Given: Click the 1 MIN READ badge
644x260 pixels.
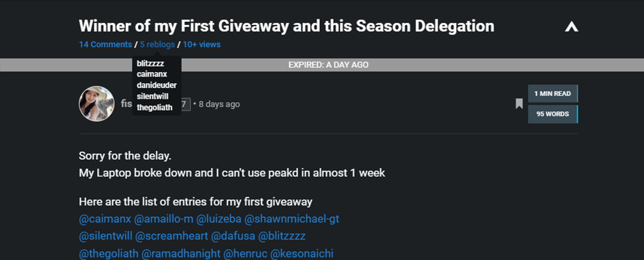Looking at the screenshot, I should [553, 93].
